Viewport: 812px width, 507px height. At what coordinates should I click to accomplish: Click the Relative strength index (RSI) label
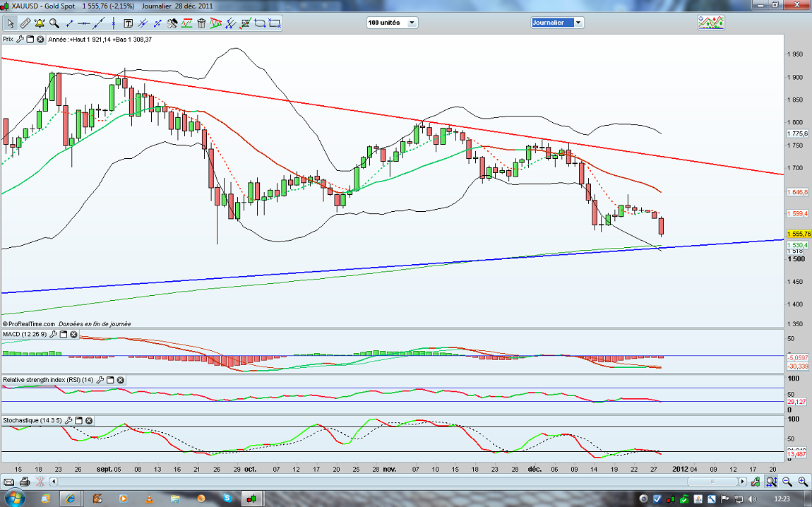pyautogui.click(x=48, y=380)
